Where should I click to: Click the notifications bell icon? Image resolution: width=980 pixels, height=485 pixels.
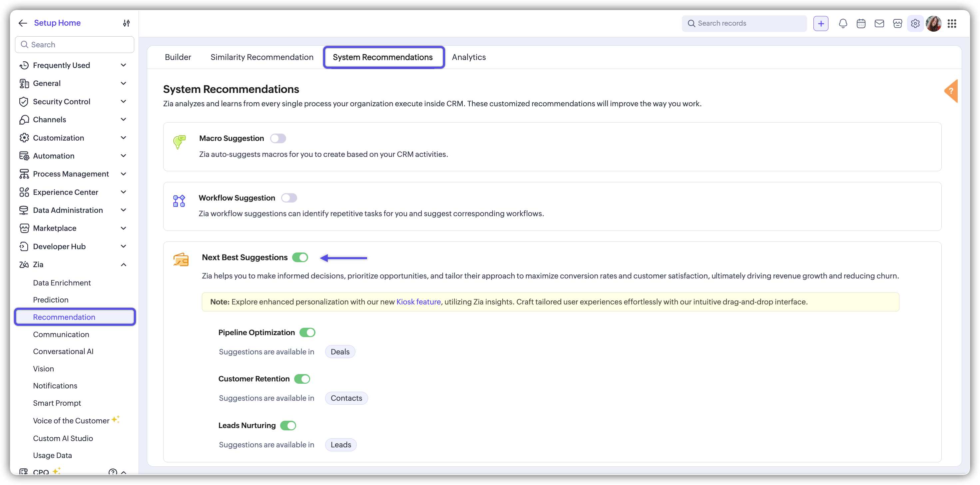pyautogui.click(x=843, y=24)
